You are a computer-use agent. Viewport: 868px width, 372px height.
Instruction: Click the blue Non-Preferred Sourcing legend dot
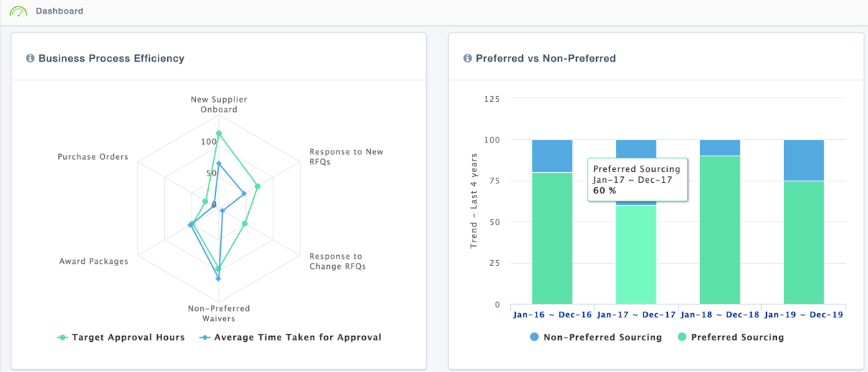[534, 337]
